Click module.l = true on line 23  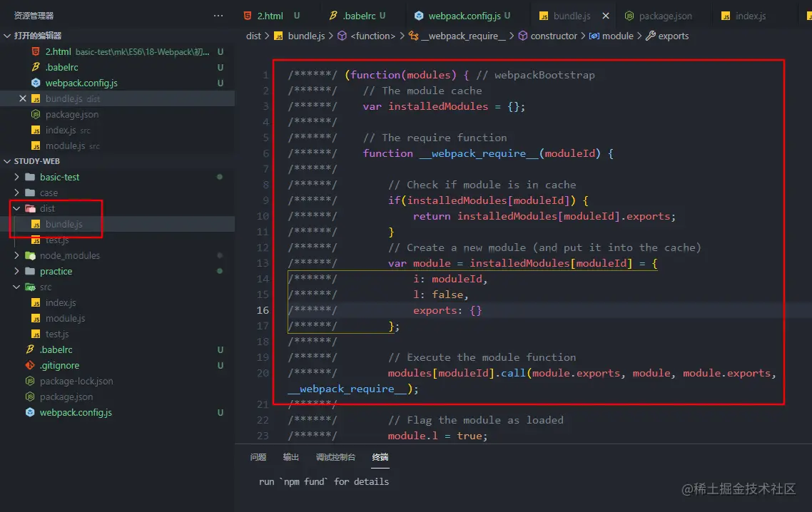pos(437,436)
